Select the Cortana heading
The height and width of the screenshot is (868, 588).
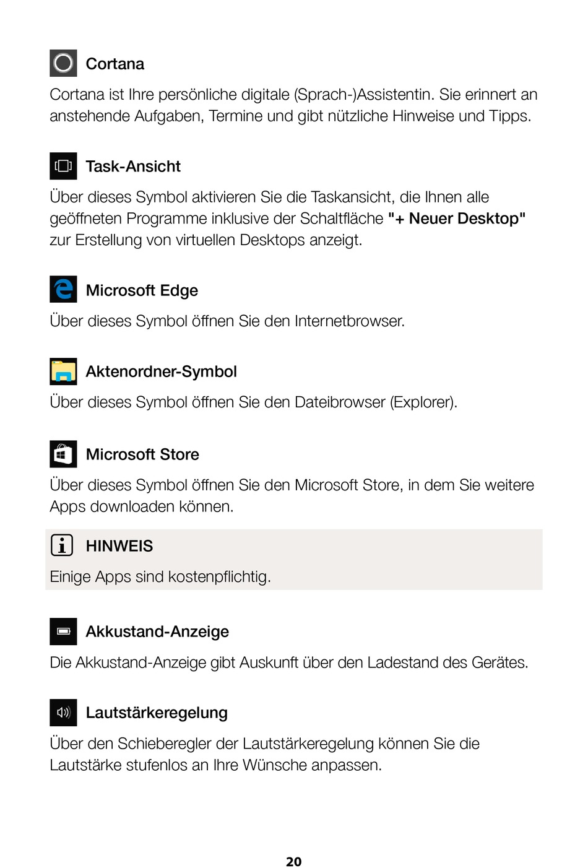tap(115, 64)
